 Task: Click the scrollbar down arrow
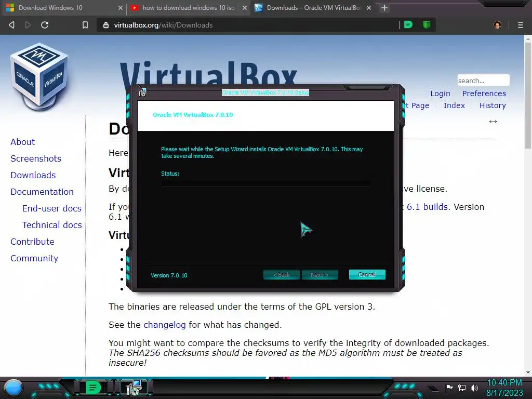pyautogui.click(x=528, y=372)
